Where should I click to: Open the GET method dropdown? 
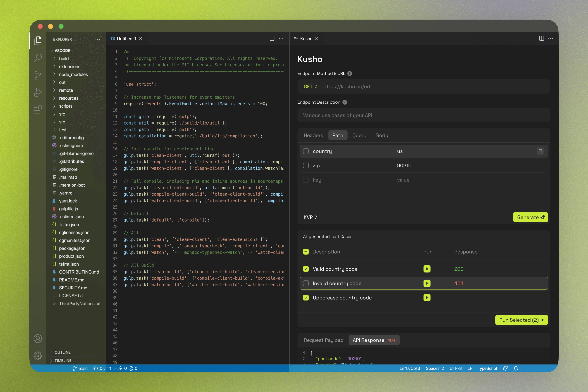[310, 87]
